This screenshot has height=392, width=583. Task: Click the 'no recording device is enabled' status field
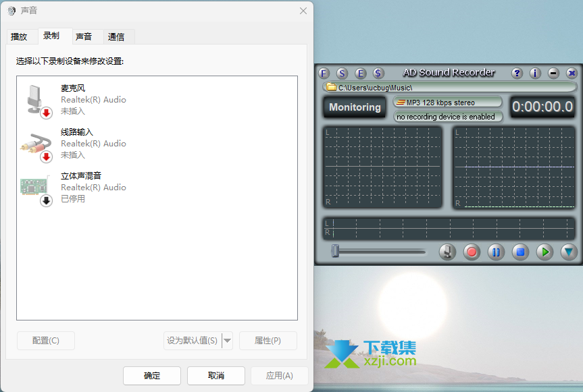coord(448,117)
